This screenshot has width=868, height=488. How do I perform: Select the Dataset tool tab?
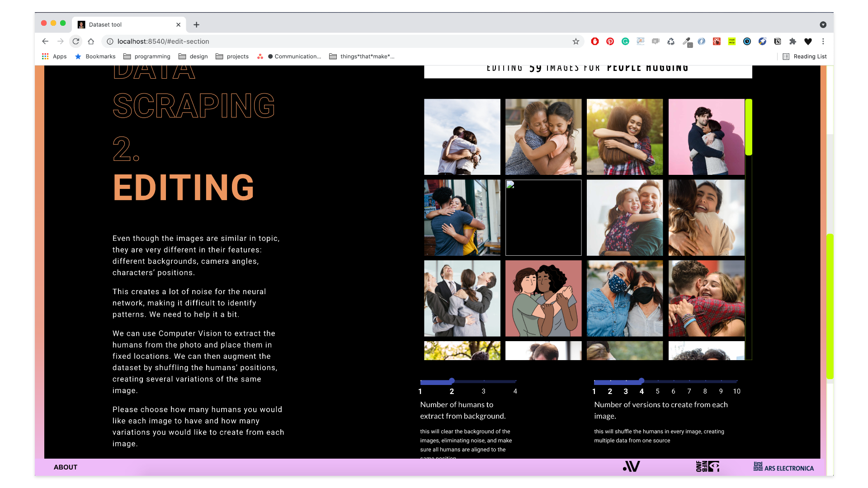(128, 25)
